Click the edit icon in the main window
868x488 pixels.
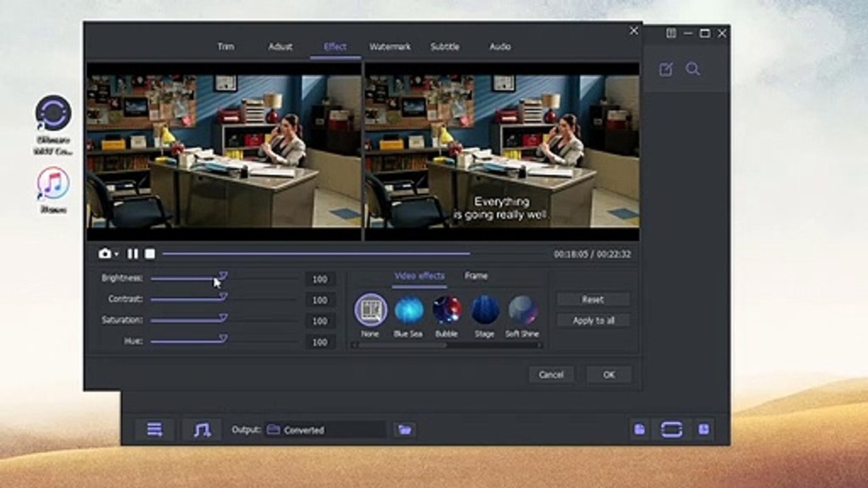666,69
